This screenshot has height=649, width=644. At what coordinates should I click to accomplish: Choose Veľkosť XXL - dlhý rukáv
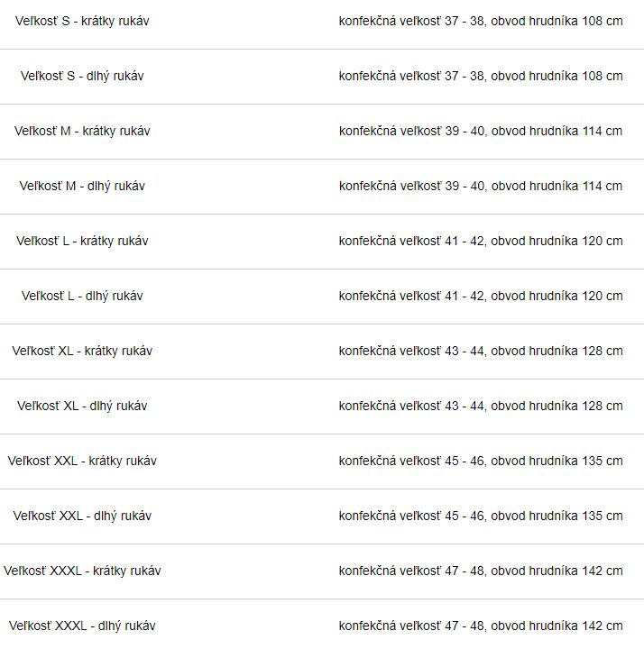coord(82,516)
